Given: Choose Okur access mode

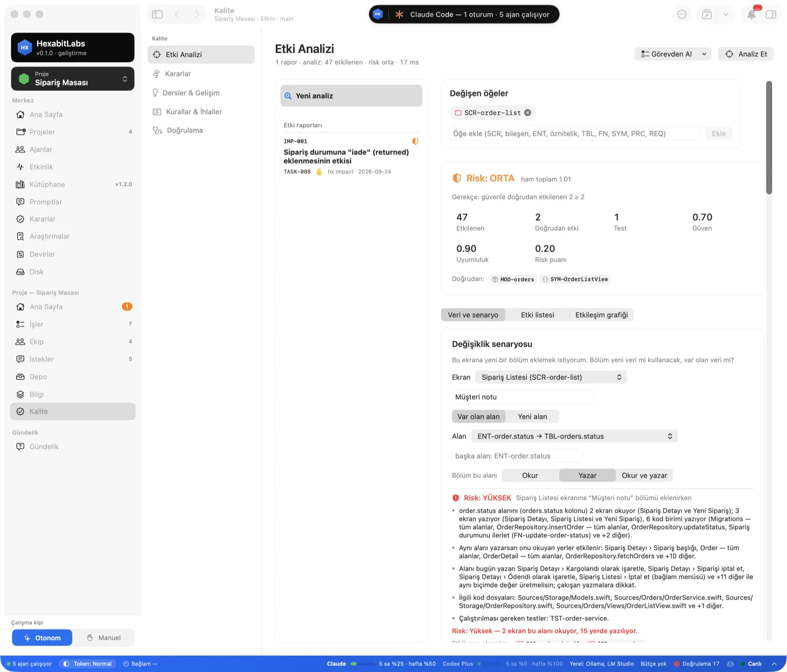Looking at the screenshot, I should (530, 475).
